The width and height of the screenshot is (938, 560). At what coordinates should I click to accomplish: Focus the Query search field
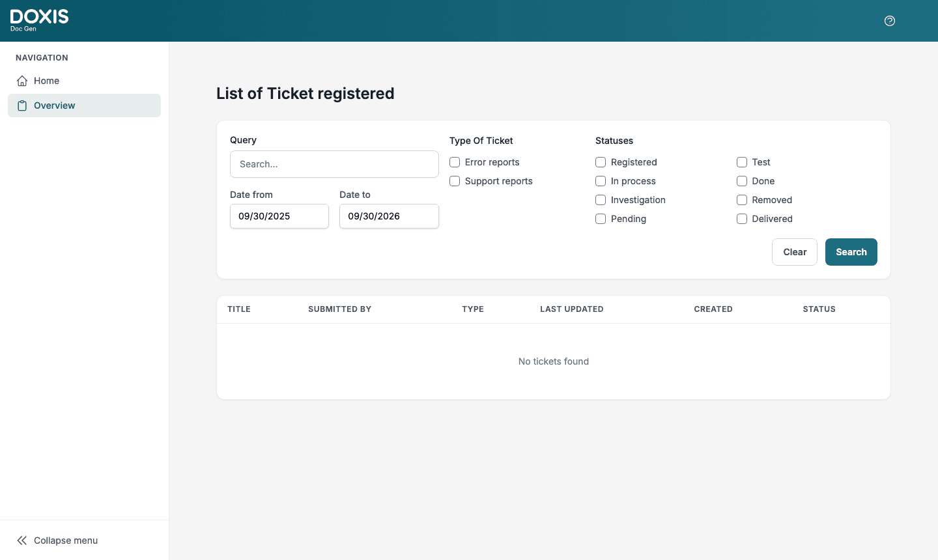click(x=334, y=164)
